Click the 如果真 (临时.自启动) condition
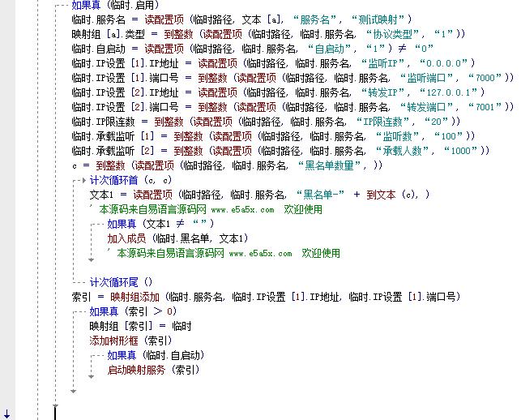This screenshot has width=521, height=420. pos(156,355)
